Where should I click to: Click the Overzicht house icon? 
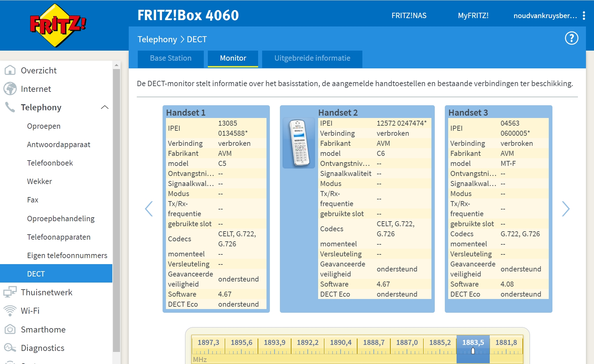pyautogui.click(x=10, y=70)
